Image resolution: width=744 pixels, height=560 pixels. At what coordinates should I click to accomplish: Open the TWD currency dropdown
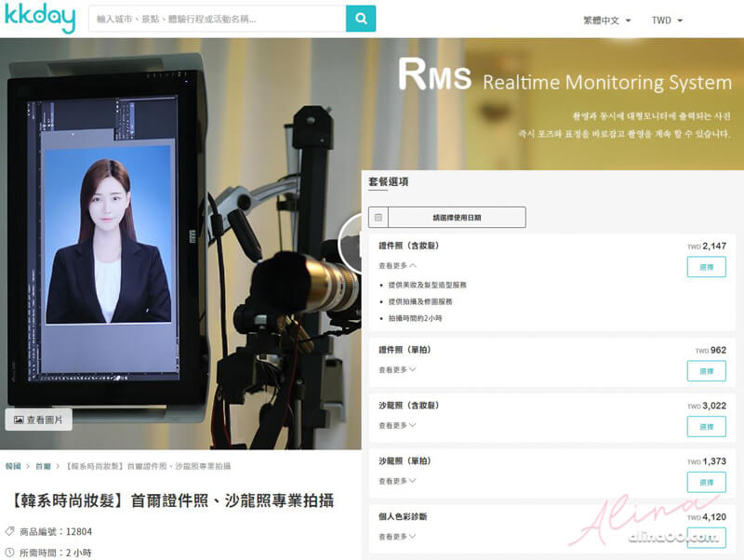[667, 20]
